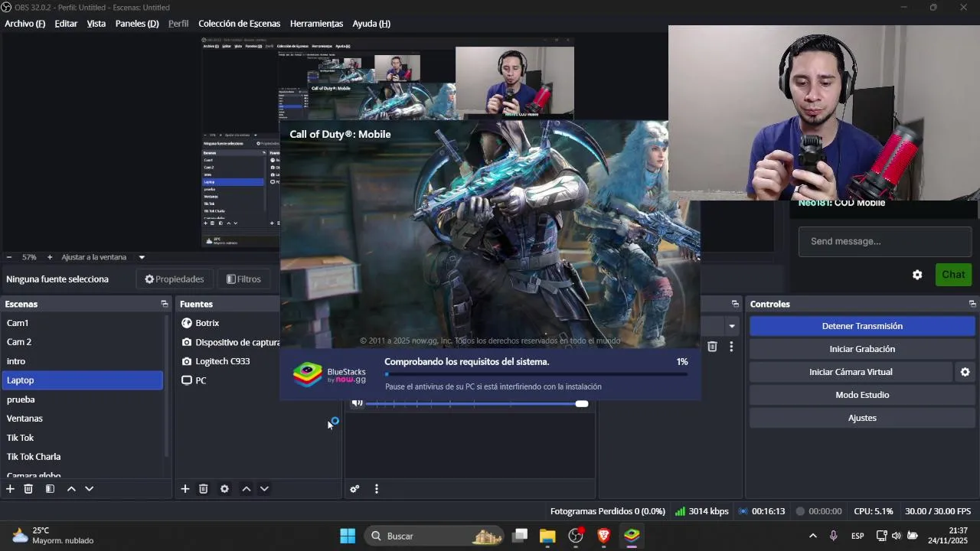Click the Propiedades button
The height and width of the screenshot is (551, 980).
pos(175,279)
